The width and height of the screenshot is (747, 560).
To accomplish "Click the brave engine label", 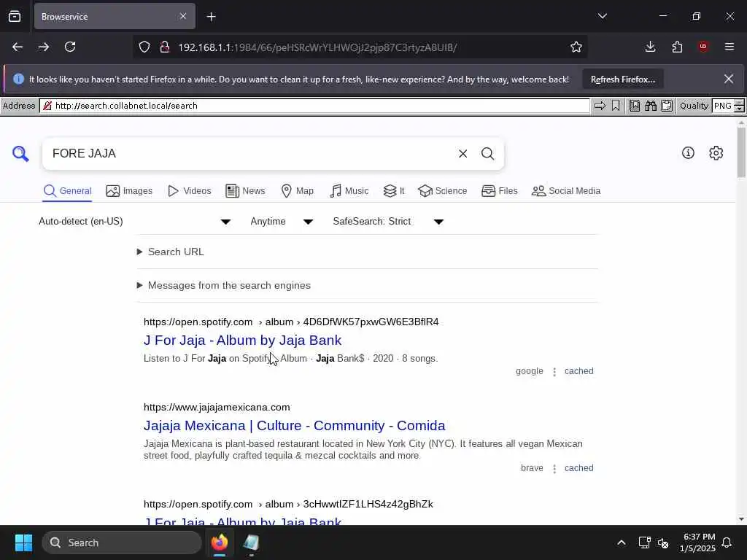I will pyautogui.click(x=532, y=468).
